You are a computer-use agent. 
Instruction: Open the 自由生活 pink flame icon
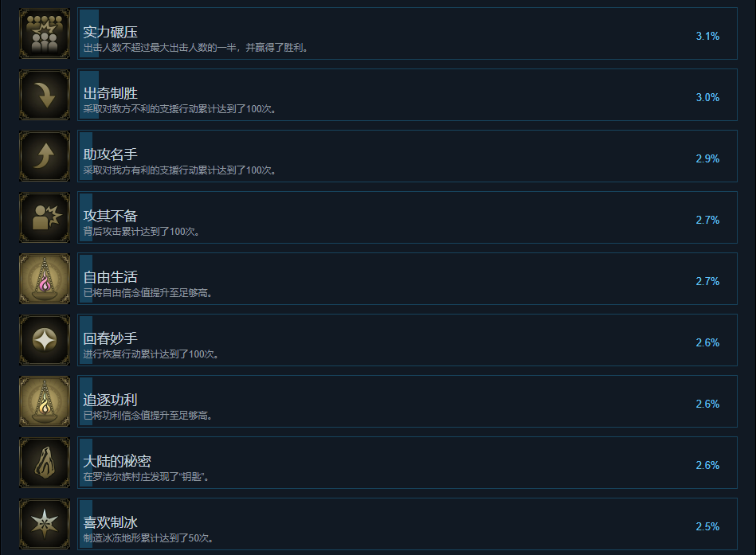[45, 279]
